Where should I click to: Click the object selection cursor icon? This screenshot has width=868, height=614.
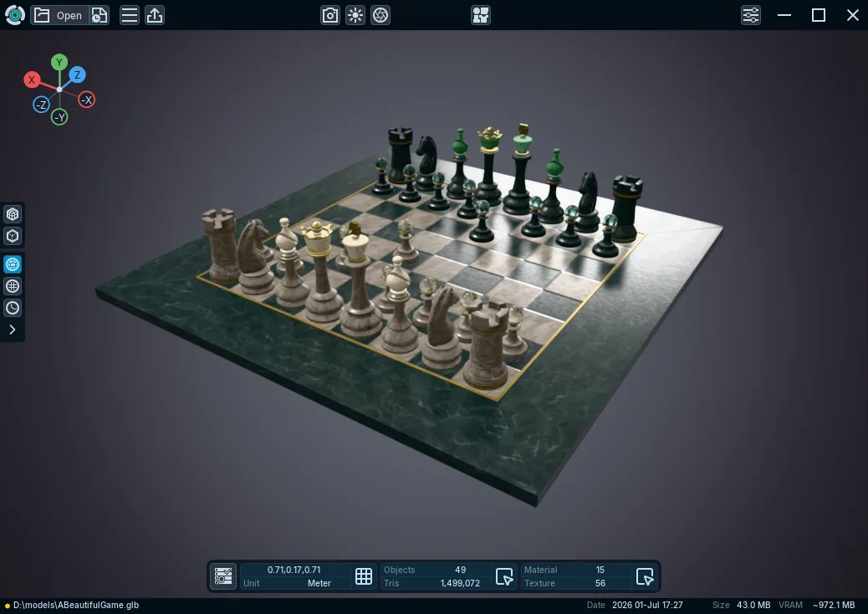tap(504, 576)
